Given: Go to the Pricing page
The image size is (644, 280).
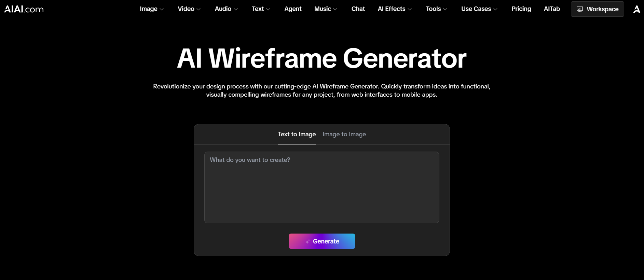Looking at the screenshot, I should tap(521, 9).
